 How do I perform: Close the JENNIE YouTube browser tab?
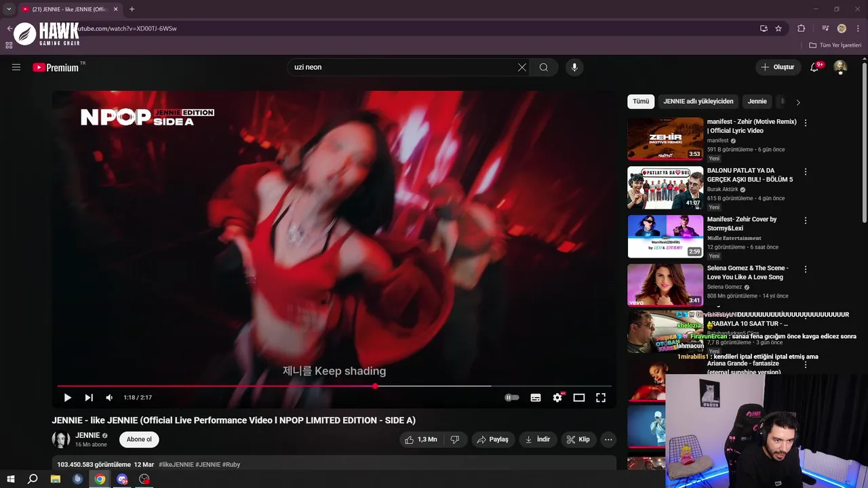pyautogui.click(x=115, y=9)
